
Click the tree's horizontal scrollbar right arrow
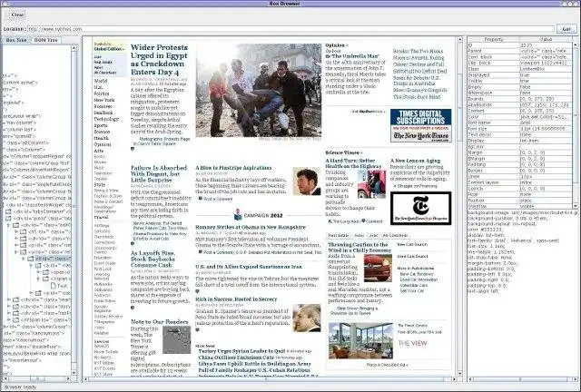pyautogui.click(x=68, y=379)
